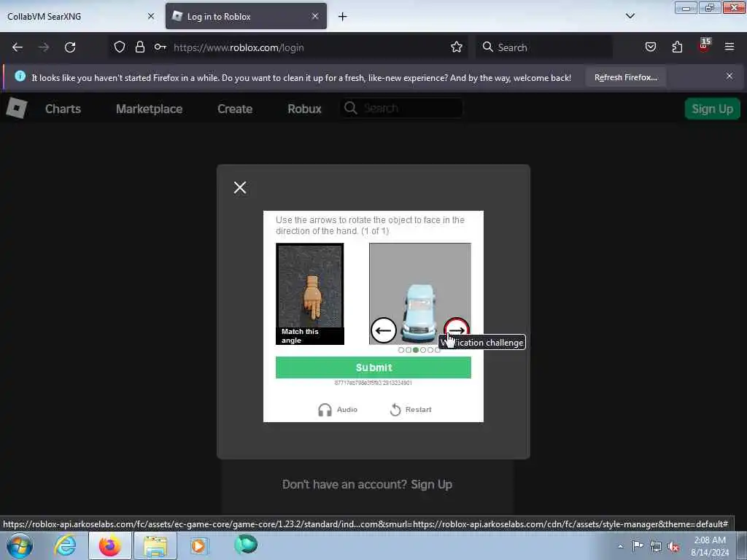Screen dimensions: 747x560
Task: Click the muted volume tray icon
Action: click(x=673, y=547)
